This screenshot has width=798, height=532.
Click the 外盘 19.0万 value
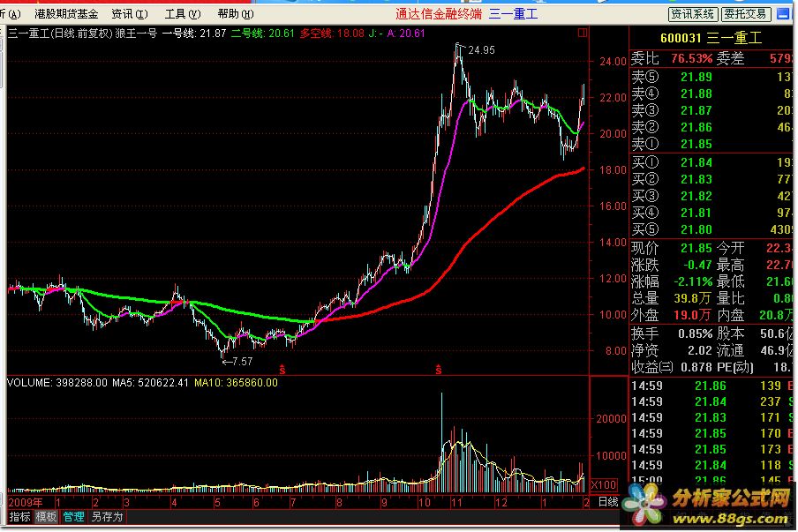tap(692, 315)
